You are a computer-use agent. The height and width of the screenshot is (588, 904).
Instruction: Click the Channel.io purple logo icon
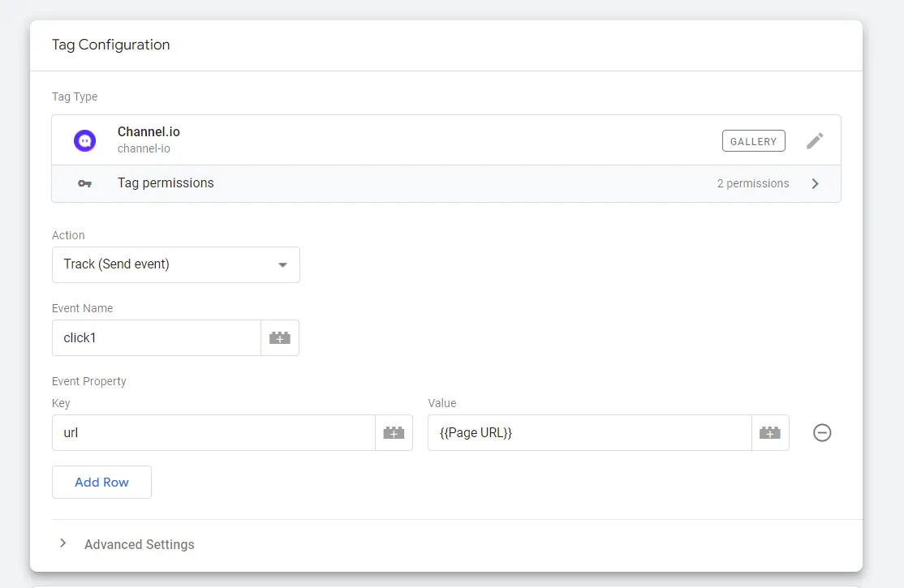(x=84, y=140)
